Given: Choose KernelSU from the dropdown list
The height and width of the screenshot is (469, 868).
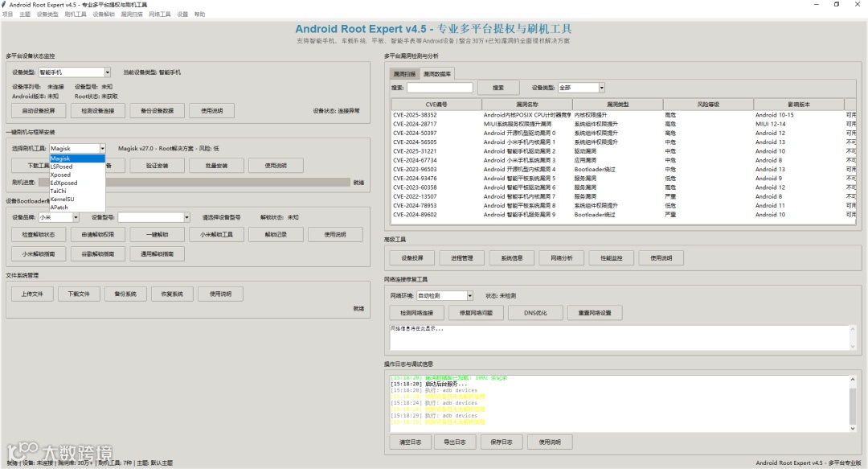Looking at the screenshot, I should pos(77,199).
